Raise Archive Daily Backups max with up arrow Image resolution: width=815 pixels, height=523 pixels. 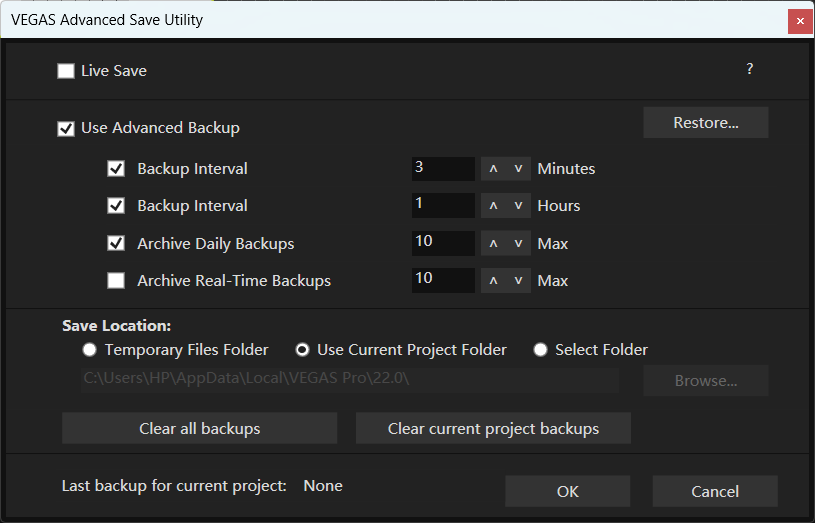pyautogui.click(x=493, y=244)
